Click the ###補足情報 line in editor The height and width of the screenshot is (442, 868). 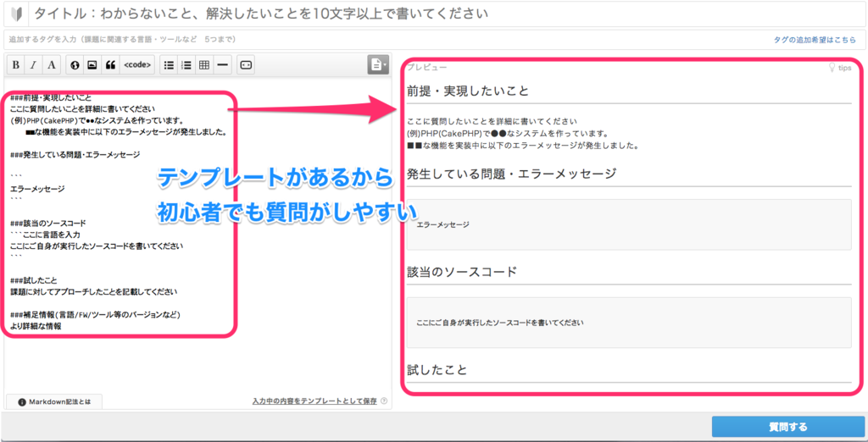pos(97,315)
